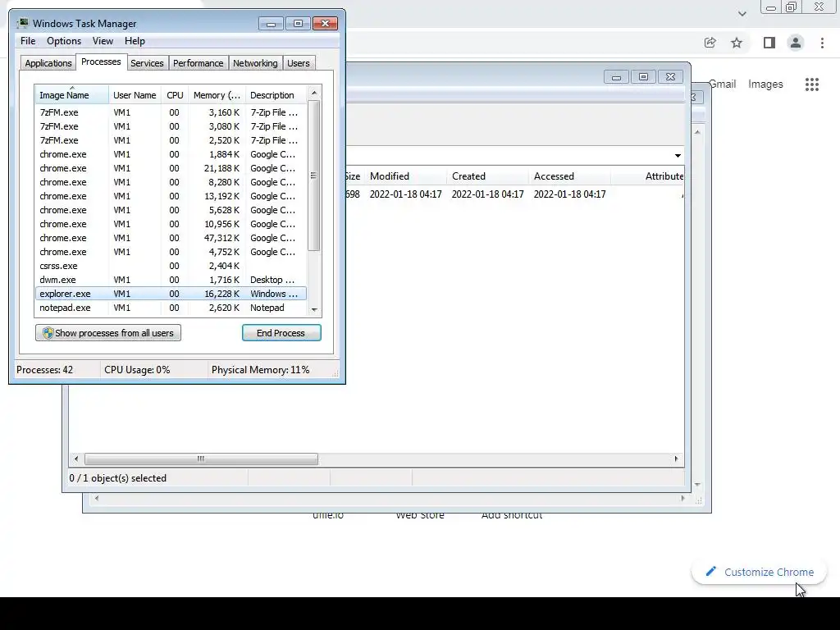
Task: Open the Help menu in Task Manager
Action: click(135, 41)
